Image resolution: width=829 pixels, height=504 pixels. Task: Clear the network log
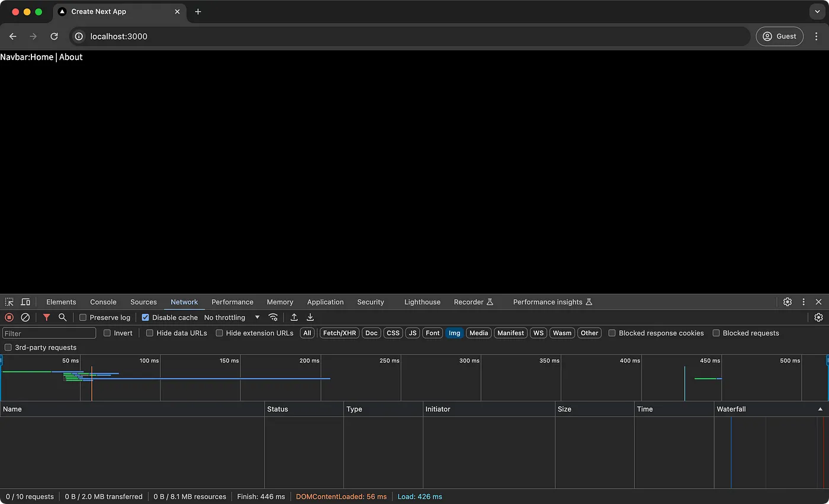pyautogui.click(x=25, y=317)
